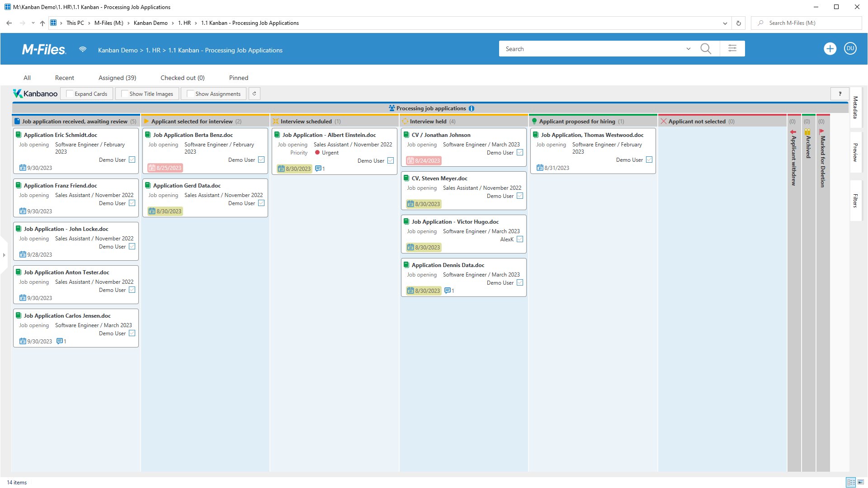This screenshot has height=488, width=868.
Task: Check assignment box on Berta Benz card
Action: [x=261, y=160]
